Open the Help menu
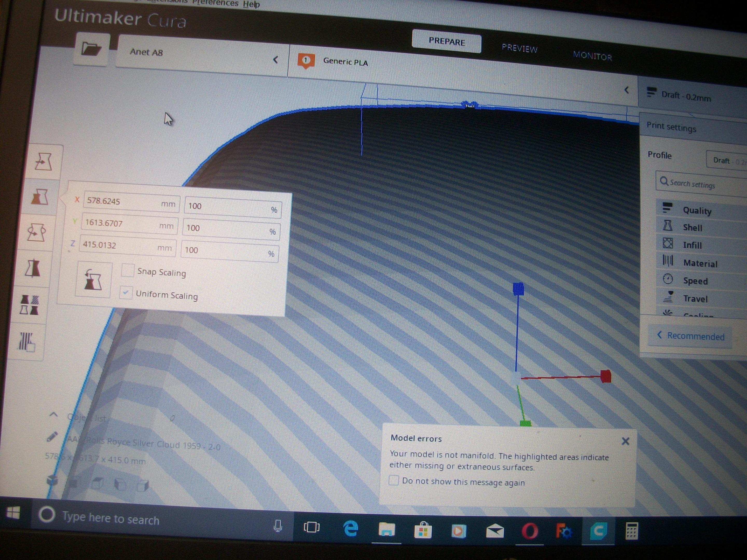The height and width of the screenshot is (560, 747). 251,4
